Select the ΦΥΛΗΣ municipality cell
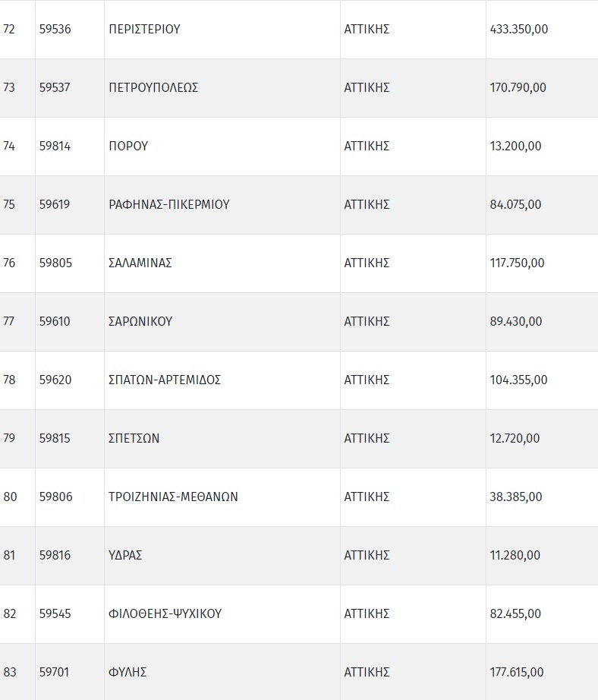598x700 pixels. 127,673
